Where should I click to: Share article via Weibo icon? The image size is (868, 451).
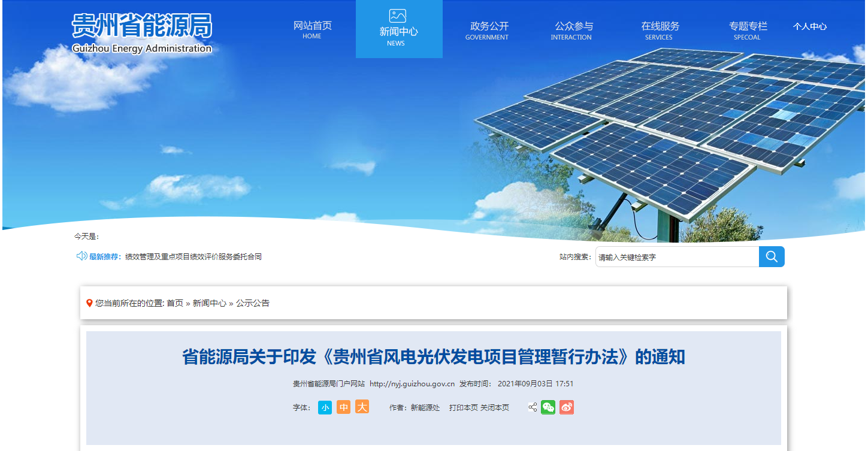pyautogui.click(x=567, y=407)
